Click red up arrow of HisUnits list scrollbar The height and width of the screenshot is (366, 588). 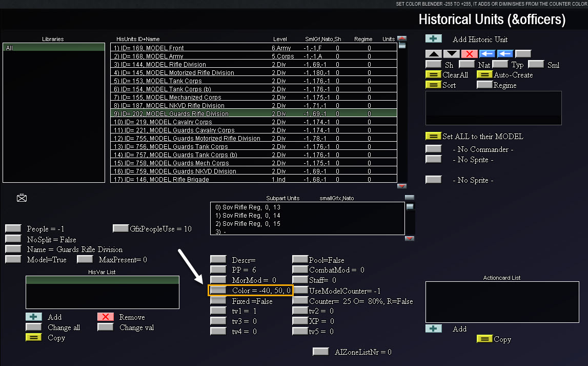click(x=402, y=38)
